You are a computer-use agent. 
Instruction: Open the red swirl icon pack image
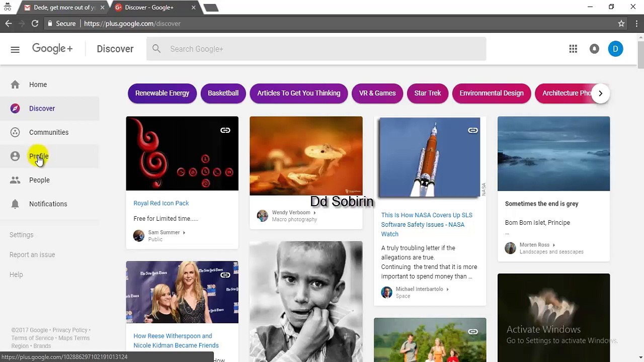point(182,153)
